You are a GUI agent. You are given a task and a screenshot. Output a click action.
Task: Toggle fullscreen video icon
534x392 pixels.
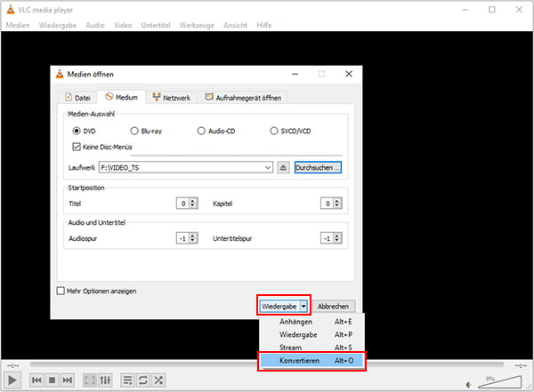pos(90,380)
